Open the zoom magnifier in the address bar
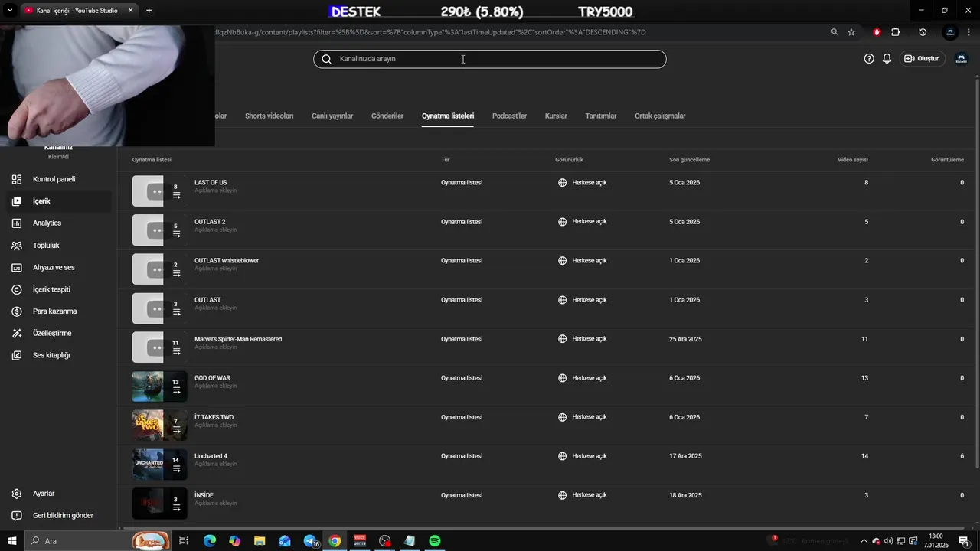Screen dimensions: 980x551 pyautogui.click(x=835, y=32)
